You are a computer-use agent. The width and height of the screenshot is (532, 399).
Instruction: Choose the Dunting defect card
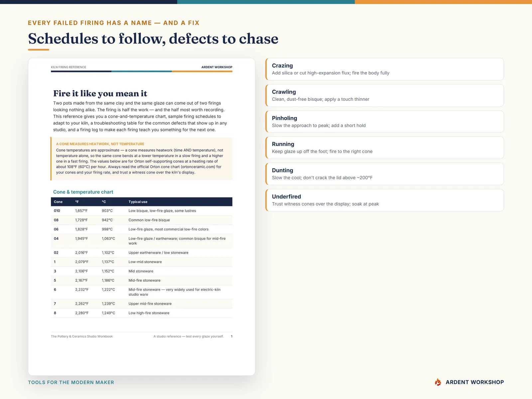(x=385, y=174)
